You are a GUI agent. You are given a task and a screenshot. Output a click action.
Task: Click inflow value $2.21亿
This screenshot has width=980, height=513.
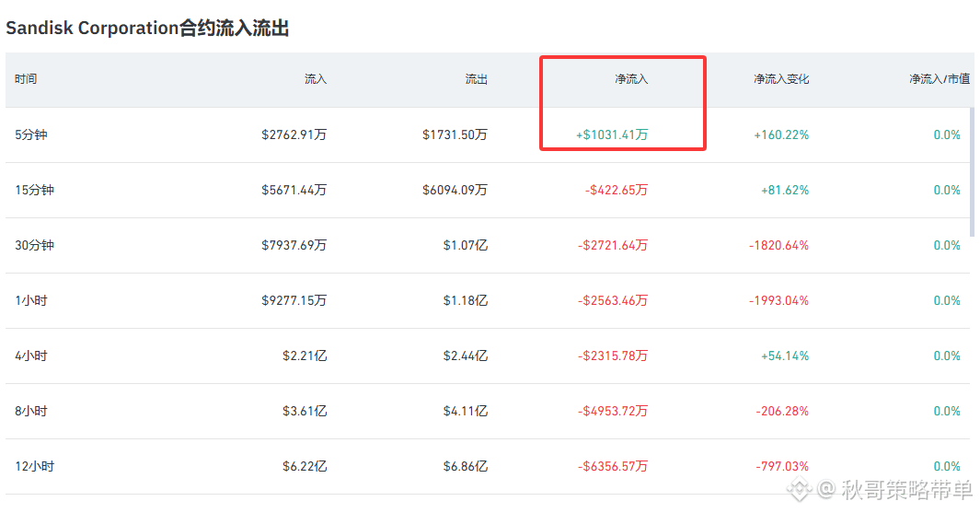tap(305, 356)
